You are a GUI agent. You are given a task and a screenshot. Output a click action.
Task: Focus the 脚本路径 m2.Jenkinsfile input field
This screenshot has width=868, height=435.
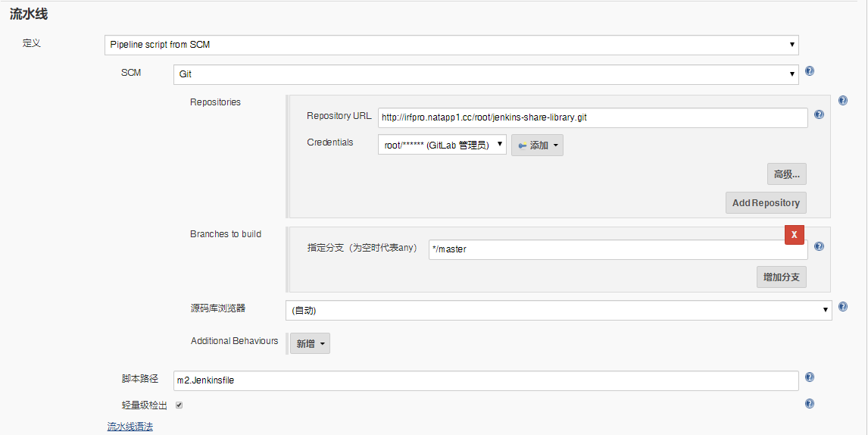tap(486, 380)
